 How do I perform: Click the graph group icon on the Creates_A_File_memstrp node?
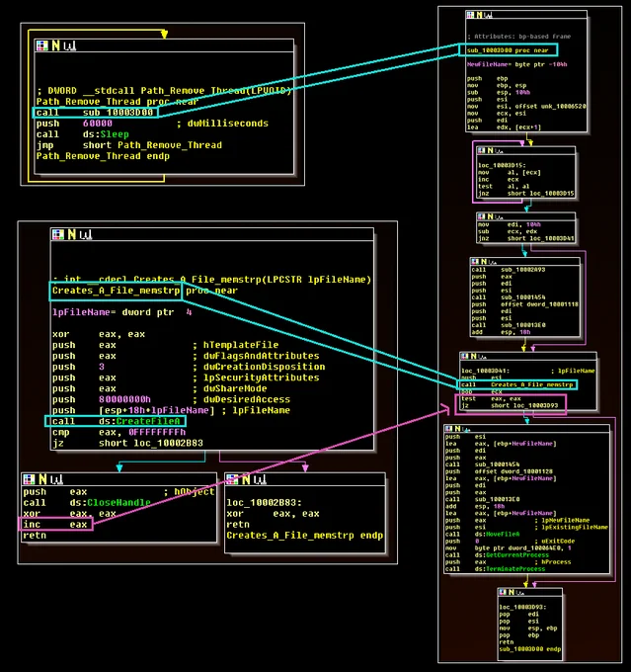[86, 234]
